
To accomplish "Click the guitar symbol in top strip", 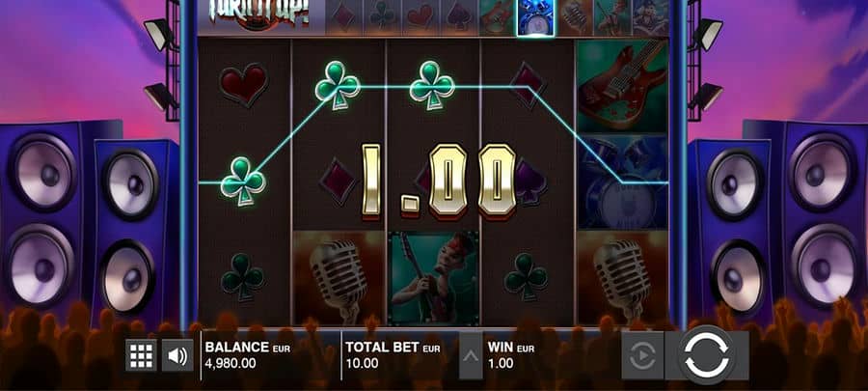I will coord(497,17).
